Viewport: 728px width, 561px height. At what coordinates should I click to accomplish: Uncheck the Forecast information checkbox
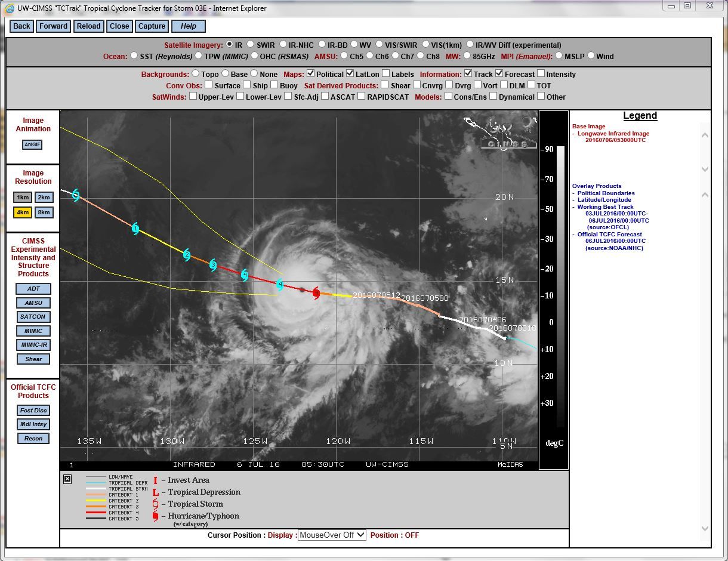coord(499,74)
